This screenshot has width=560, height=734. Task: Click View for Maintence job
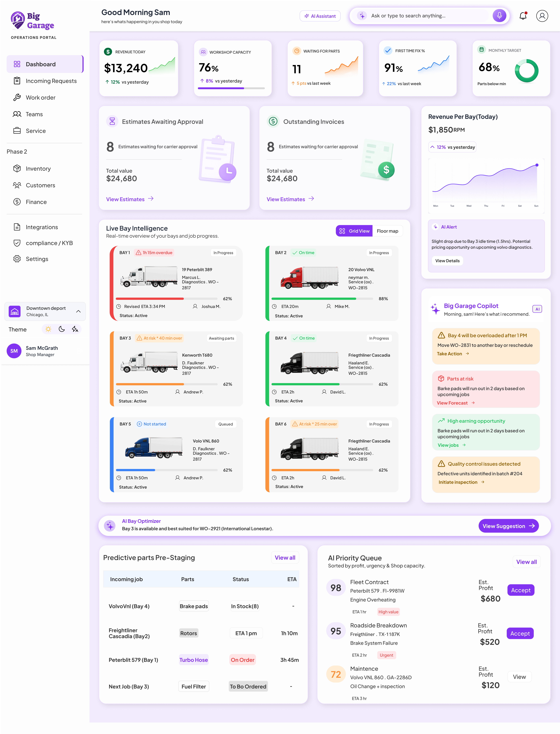[519, 677]
